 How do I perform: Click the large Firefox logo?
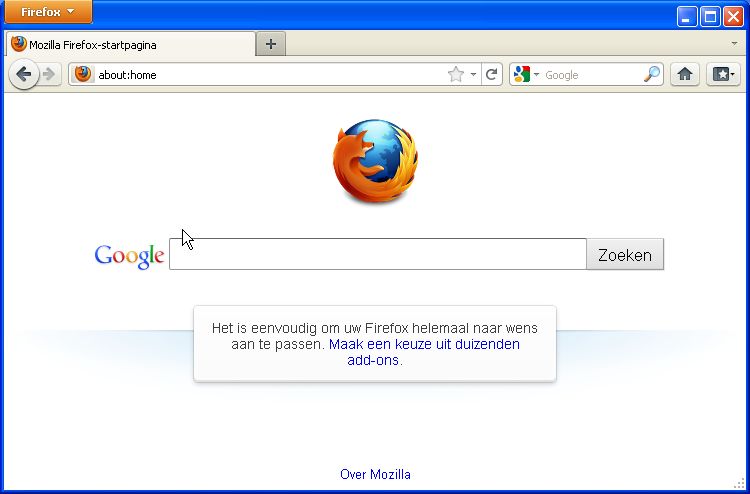[x=375, y=162]
